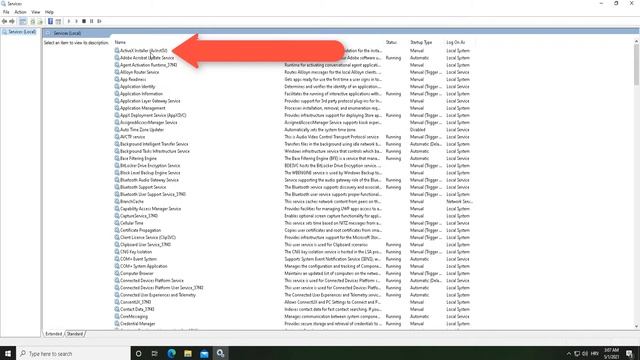Open File Explorer from the taskbar
Viewport: 640px width, 360px height.
pos(188,353)
